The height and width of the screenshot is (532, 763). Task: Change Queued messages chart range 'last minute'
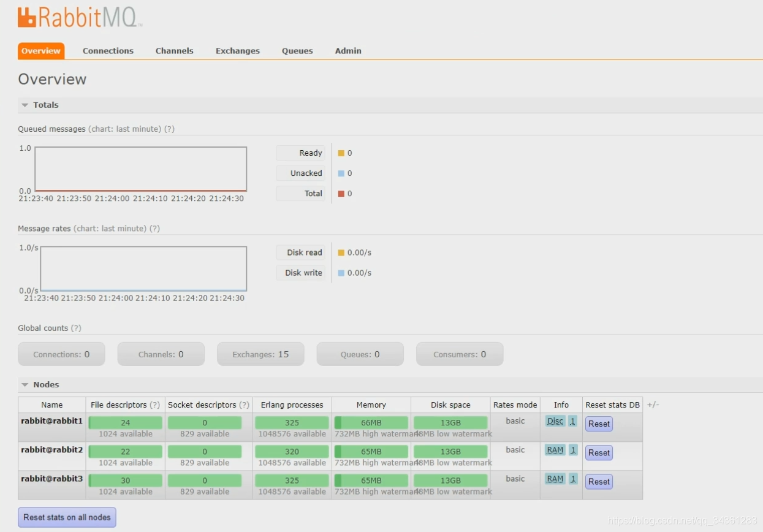click(x=124, y=129)
